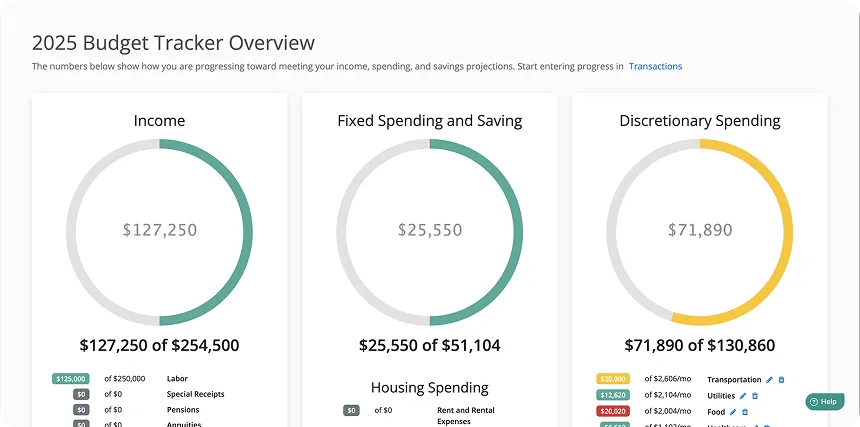The height and width of the screenshot is (427, 860).
Task: Edit the Transportation category with pencil icon
Action: (x=770, y=379)
